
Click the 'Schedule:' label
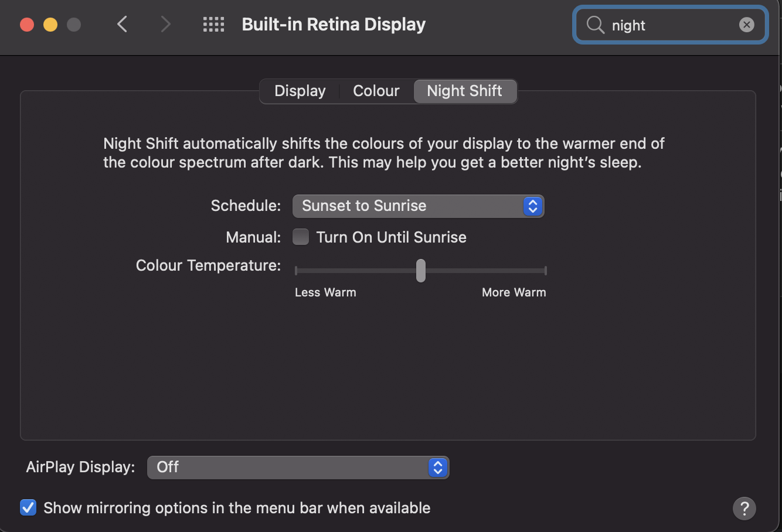[246, 206]
